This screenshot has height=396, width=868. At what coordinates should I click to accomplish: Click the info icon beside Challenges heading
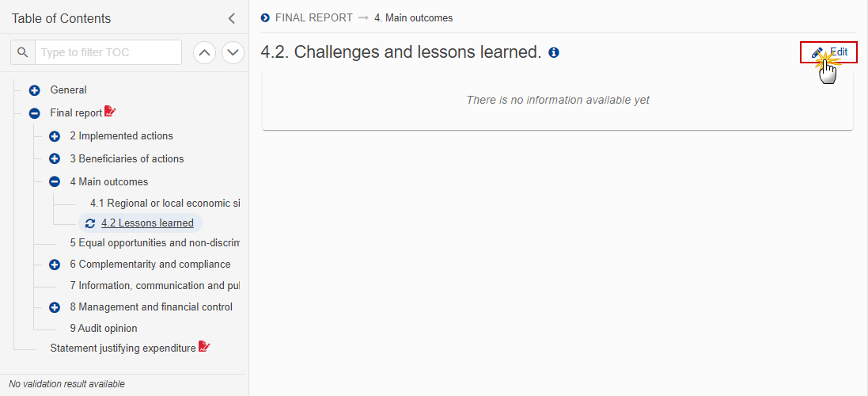point(554,52)
